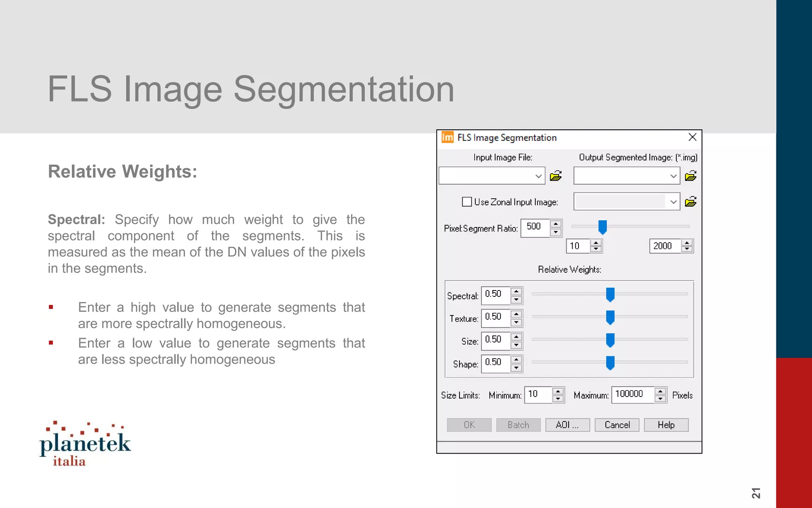Increase Pixel:Segment Ratio with up arrow
Screen dimensions: 812x508
[556, 224]
